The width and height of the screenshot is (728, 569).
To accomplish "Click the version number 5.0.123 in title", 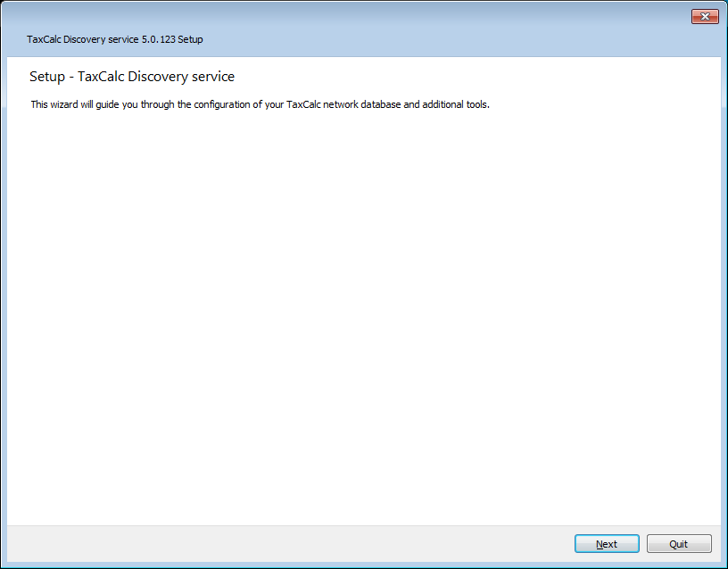I will (x=161, y=39).
